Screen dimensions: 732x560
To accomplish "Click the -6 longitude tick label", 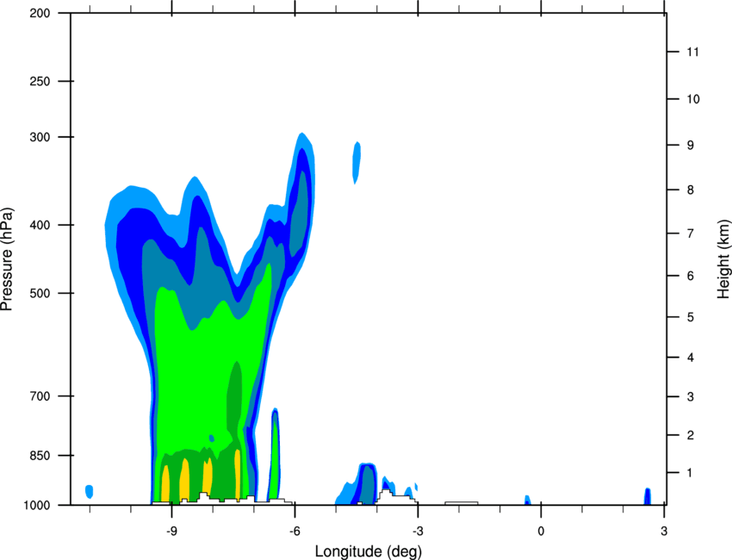I will (x=295, y=532).
